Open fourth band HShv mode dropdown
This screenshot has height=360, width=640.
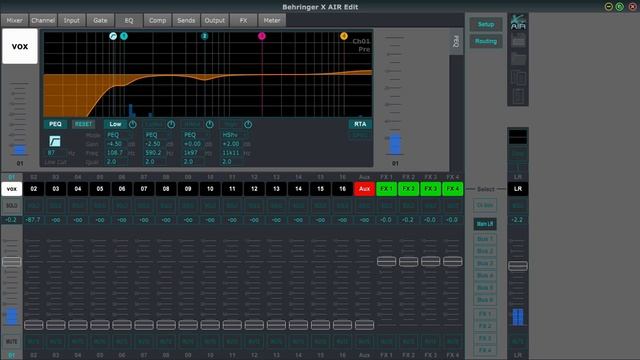pos(235,135)
